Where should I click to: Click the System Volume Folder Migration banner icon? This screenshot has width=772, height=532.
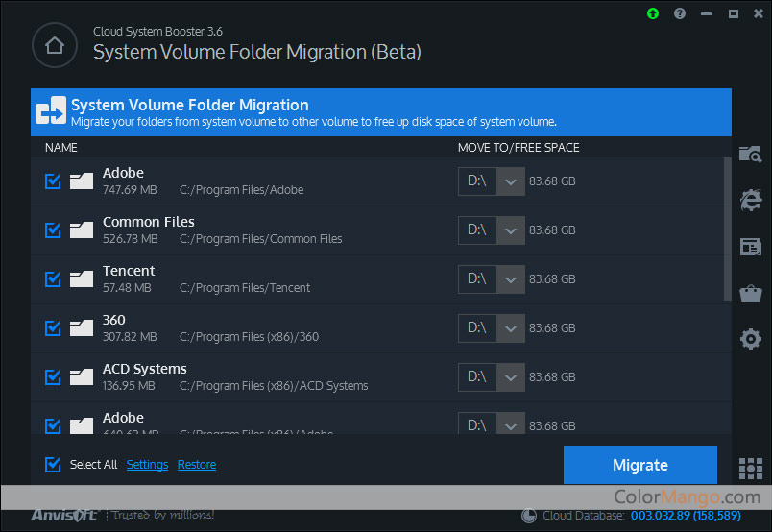[x=51, y=110]
